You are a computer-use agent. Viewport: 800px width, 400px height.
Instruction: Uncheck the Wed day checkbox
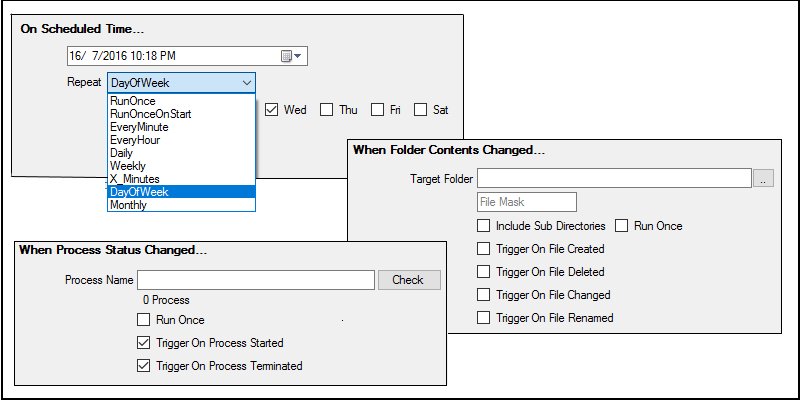pos(271,110)
